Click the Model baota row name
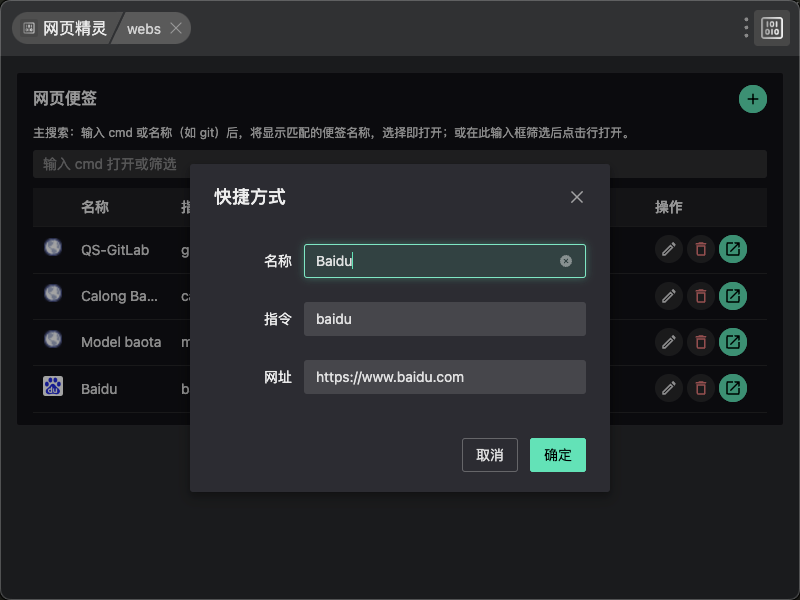800x600 pixels. click(x=121, y=342)
